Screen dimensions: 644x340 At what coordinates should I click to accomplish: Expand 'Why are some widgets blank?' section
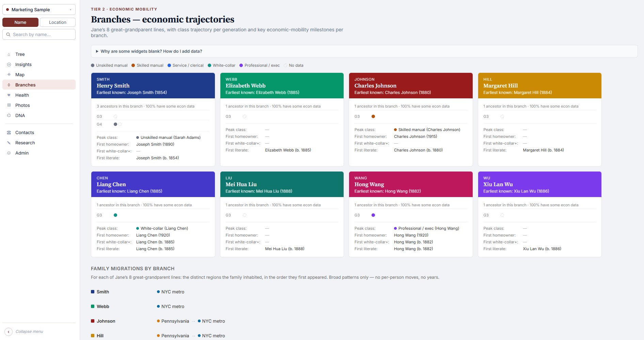pos(364,51)
